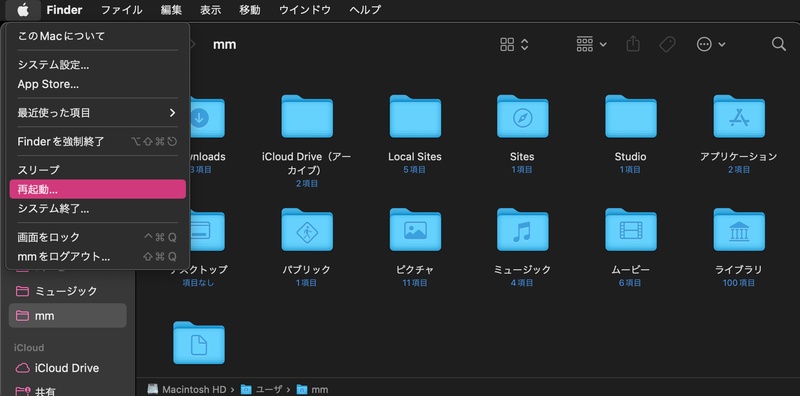
Task: Click mm in the path bar
Action: point(312,389)
